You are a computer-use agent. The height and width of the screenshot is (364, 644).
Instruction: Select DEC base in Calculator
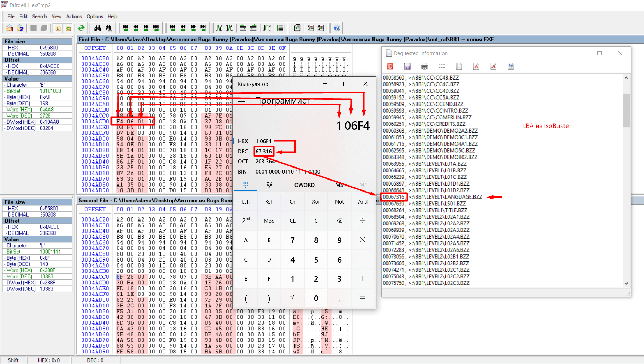(243, 151)
